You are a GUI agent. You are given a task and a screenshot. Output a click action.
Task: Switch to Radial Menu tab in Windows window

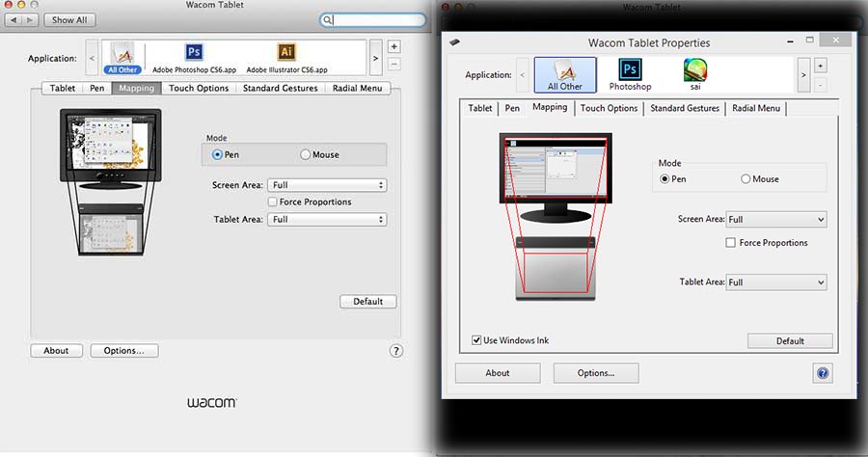coord(756,108)
